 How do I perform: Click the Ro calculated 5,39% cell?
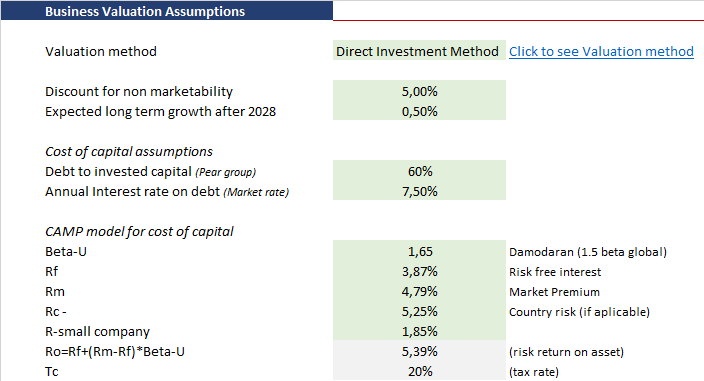click(x=419, y=351)
